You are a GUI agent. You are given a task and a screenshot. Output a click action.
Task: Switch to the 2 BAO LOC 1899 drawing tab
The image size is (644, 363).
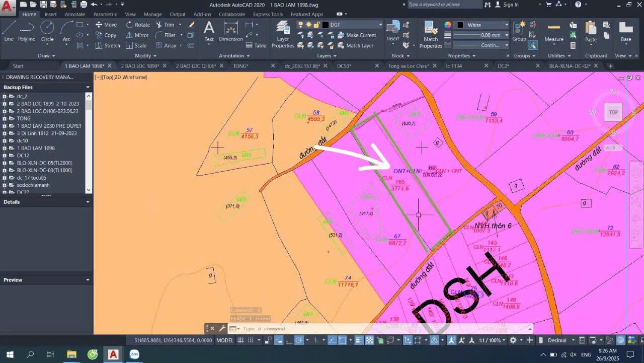pyautogui.click(x=140, y=66)
